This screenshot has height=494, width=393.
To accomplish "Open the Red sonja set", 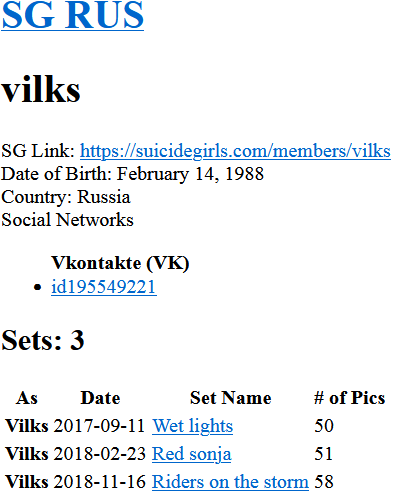I will pyautogui.click(x=191, y=454).
